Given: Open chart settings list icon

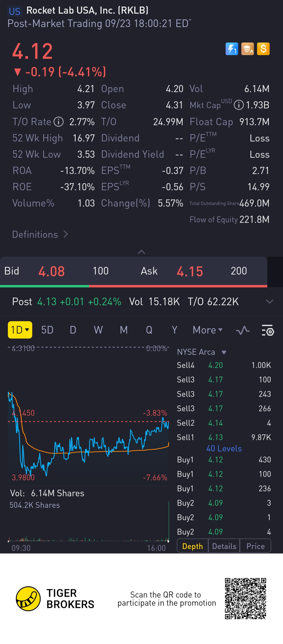Looking at the screenshot, I should click(268, 330).
